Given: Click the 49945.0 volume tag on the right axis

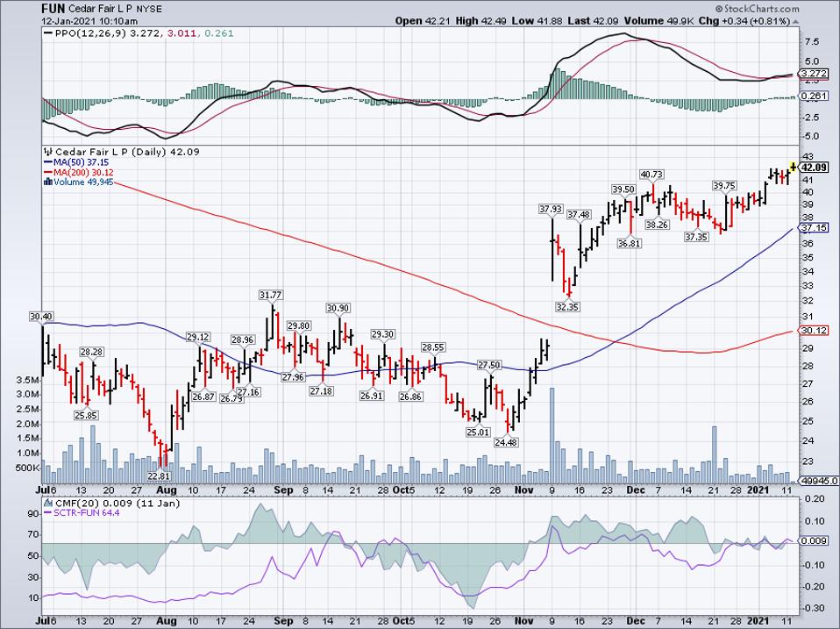Looking at the screenshot, I should point(819,481).
